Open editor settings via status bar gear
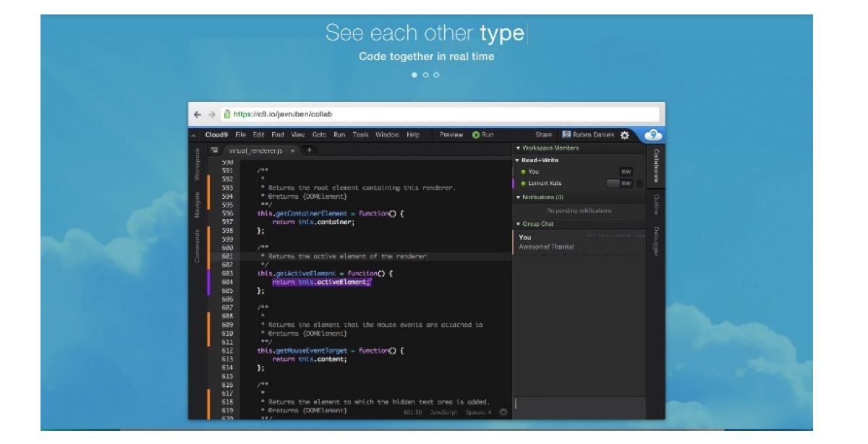Viewport: 868px width, 444px height. click(503, 412)
